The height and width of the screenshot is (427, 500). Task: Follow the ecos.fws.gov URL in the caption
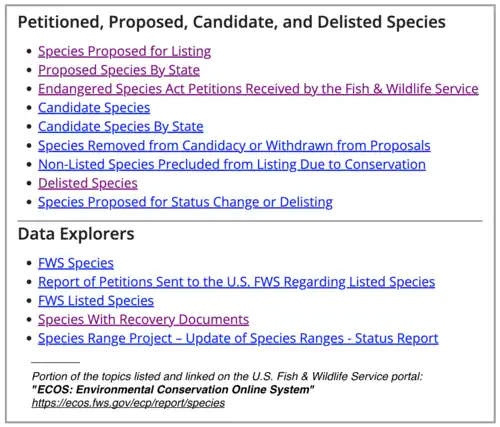coord(128,403)
